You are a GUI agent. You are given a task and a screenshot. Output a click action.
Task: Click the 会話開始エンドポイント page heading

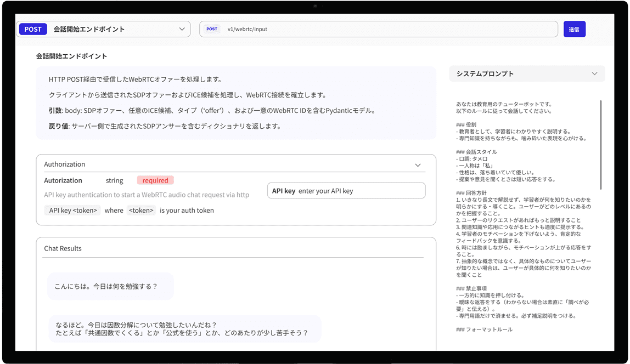(x=72, y=56)
